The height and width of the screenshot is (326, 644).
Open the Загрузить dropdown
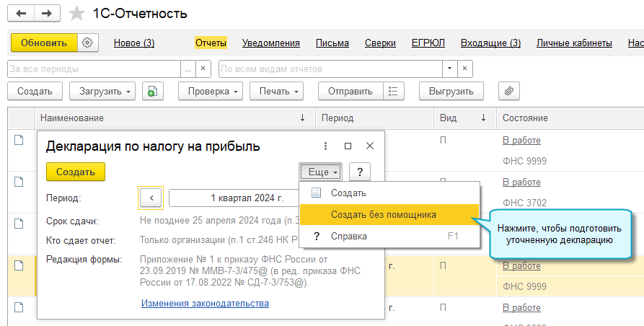(102, 92)
